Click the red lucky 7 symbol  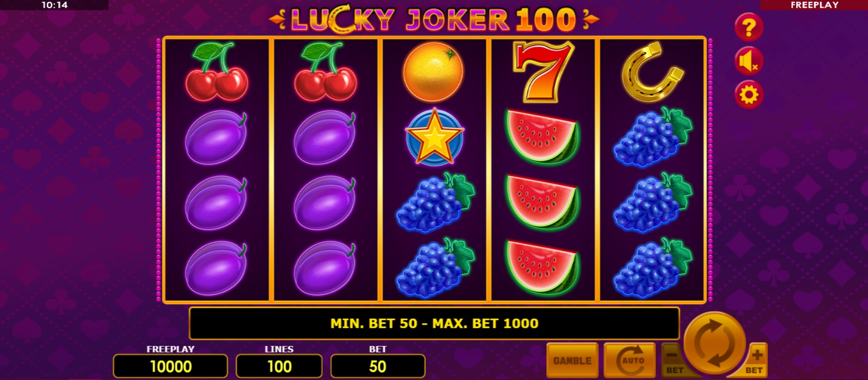pyautogui.click(x=543, y=72)
